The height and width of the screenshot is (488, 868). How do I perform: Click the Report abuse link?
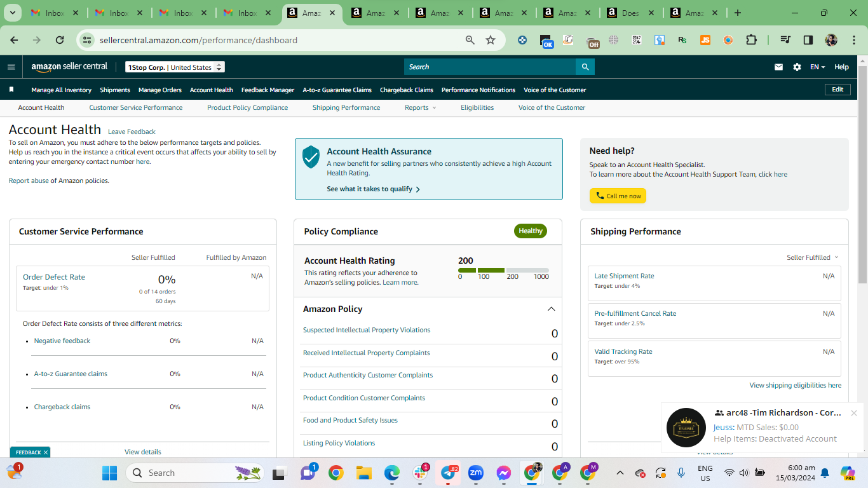pyautogui.click(x=29, y=180)
